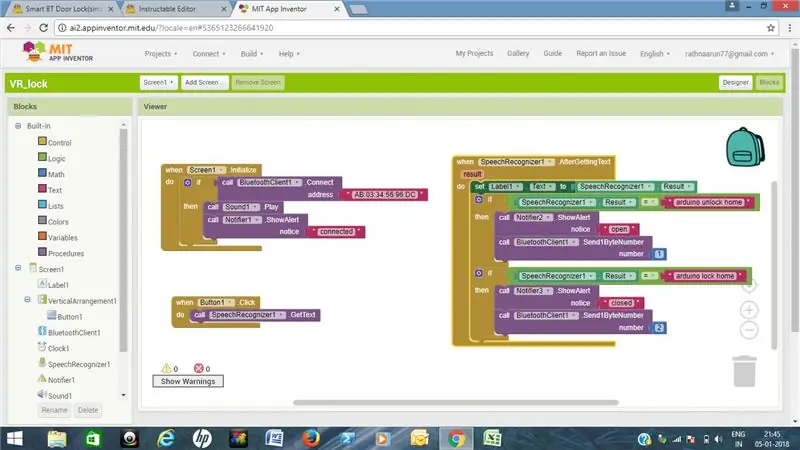Click the Add Screen button
Screen dimensions: 800x450
204,82
